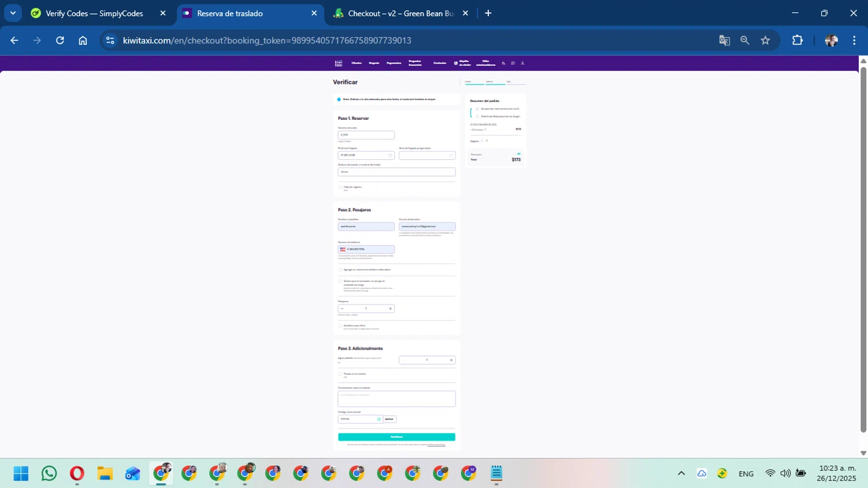Image resolution: width=868 pixels, height=488 pixels.
Task: Click order comments text area
Action: (397, 399)
